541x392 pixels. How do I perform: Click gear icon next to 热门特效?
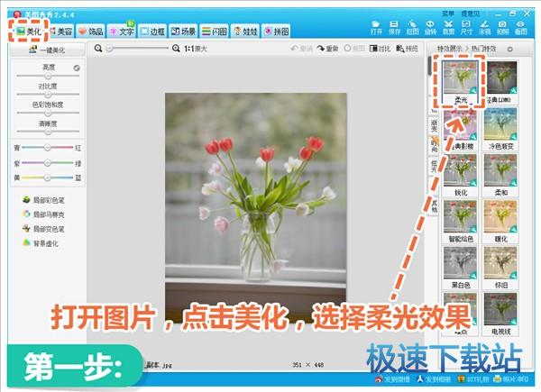509,49
